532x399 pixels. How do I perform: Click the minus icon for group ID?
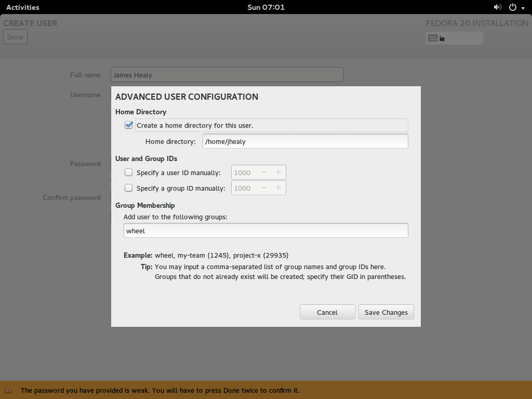[x=264, y=188]
